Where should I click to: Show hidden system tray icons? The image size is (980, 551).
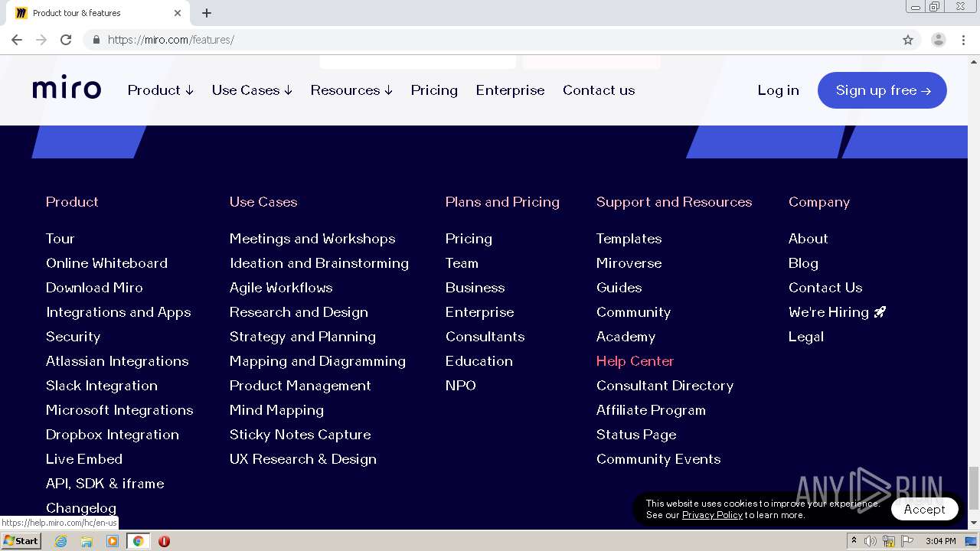[854, 541]
